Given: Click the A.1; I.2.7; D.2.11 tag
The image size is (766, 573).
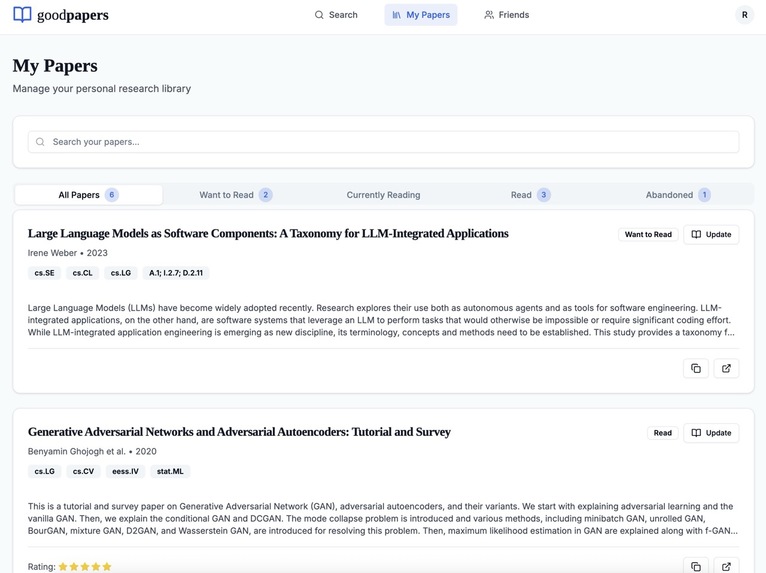Looking at the screenshot, I should pyautogui.click(x=176, y=273).
